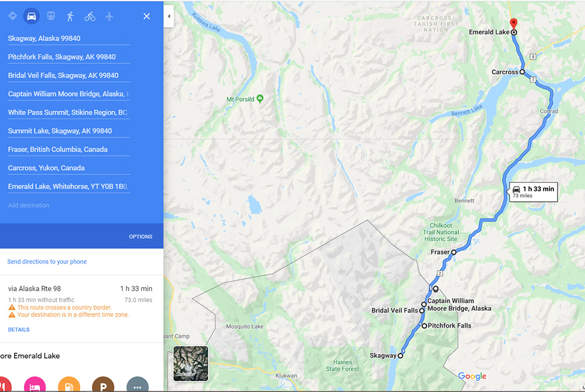Click the Mt Porsild map marker
The width and height of the screenshot is (585, 392).
pos(260,98)
